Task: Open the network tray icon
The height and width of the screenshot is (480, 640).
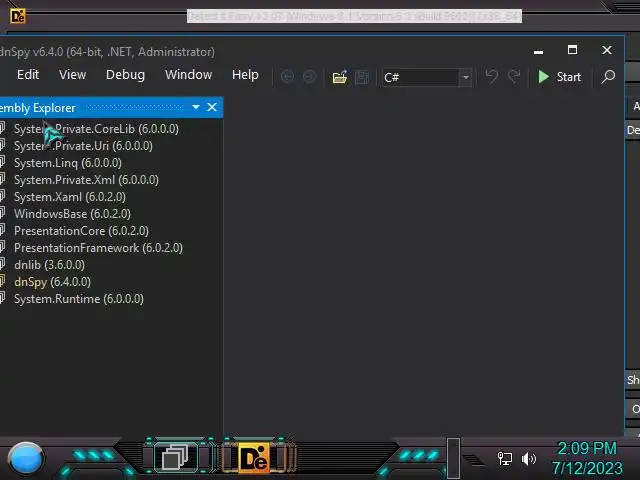Action: click(x=504, y=459)
